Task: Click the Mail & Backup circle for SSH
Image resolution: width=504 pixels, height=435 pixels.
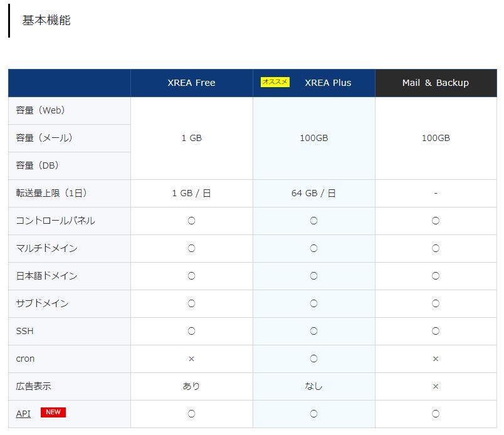Action: (436, 331)
